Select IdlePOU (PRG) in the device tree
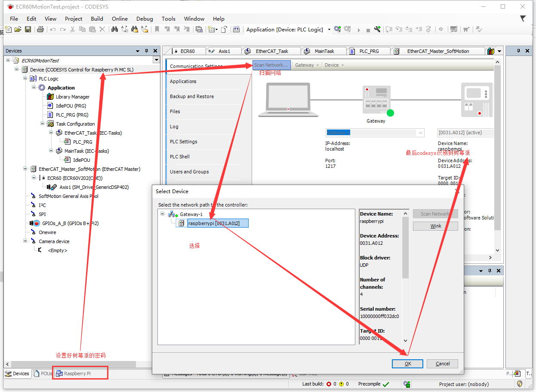This screenshot has height=392, width=536. point(72,106)
